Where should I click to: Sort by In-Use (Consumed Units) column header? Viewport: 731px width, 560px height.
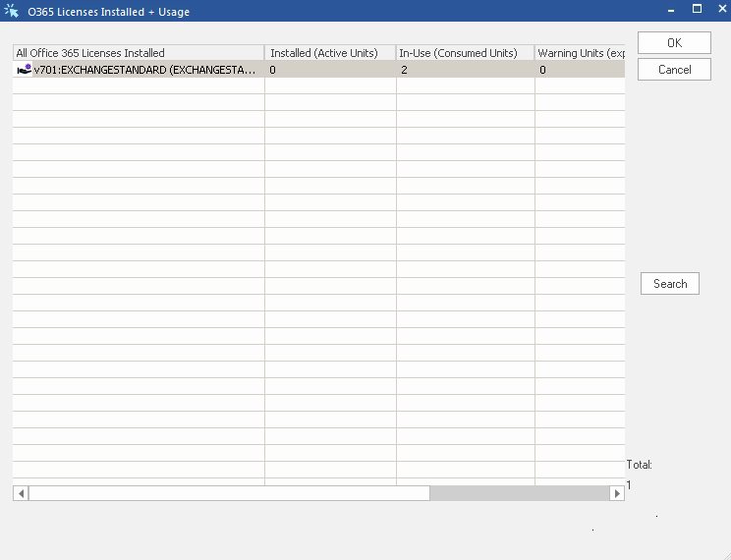tap(465, 53)
